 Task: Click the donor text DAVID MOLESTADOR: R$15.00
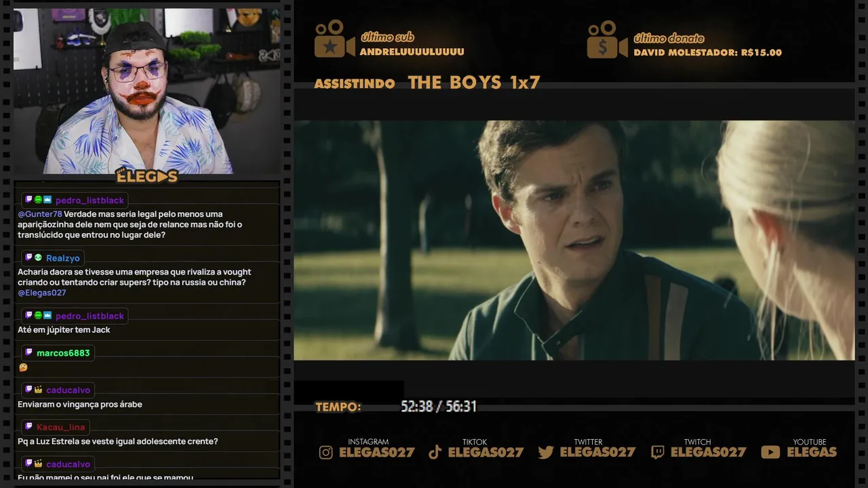point(708,53)
